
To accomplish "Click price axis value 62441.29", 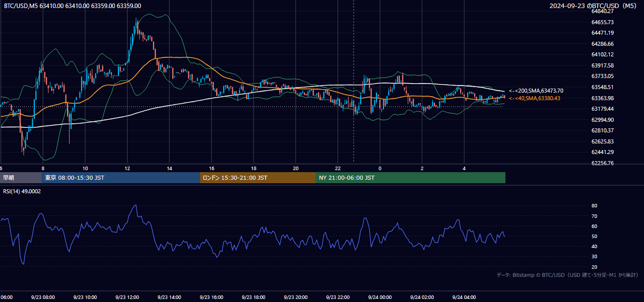I will (603, 152).
